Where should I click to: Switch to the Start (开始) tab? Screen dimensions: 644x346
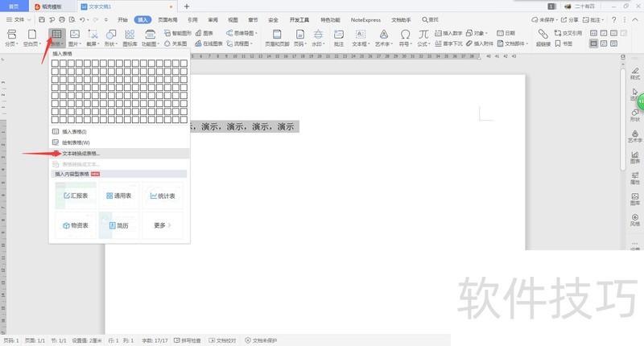(x=122, y=19)
